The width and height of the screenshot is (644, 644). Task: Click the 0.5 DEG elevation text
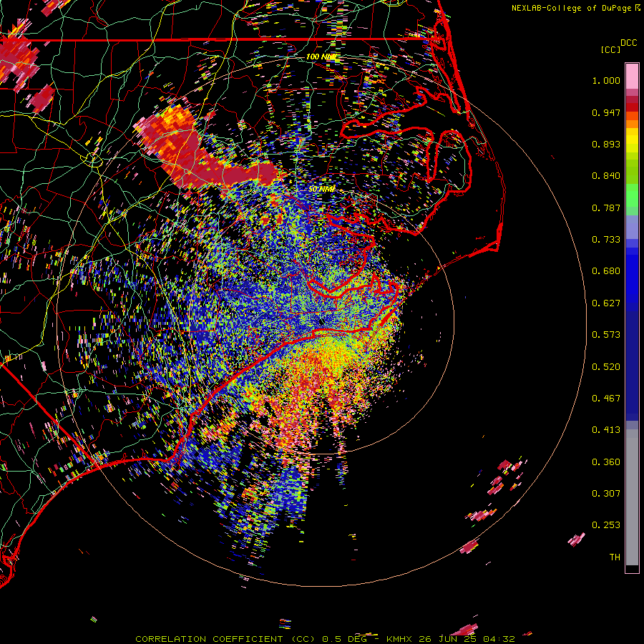[345, 639]
